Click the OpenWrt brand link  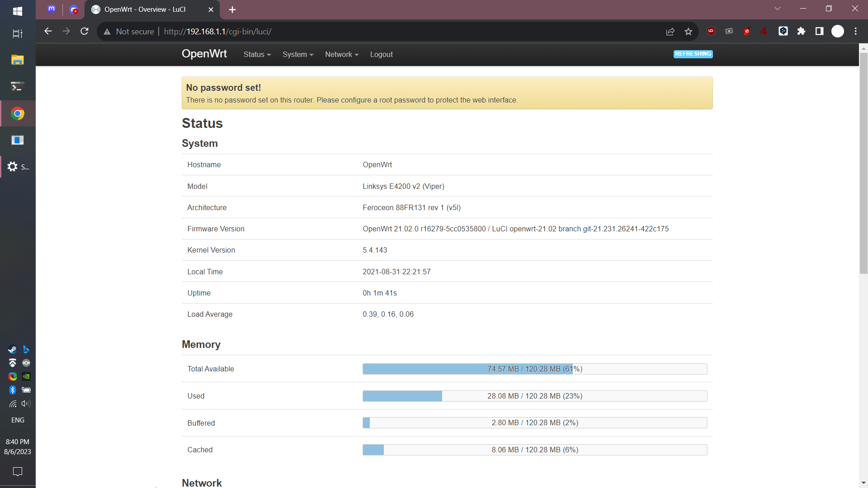(x=204, y=54)
